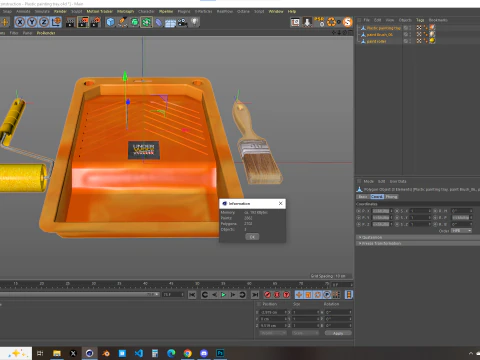Open the viewport ProRender menu
Image resolution: width=480 pixels, height=360 pixels.
coord(46,33)
